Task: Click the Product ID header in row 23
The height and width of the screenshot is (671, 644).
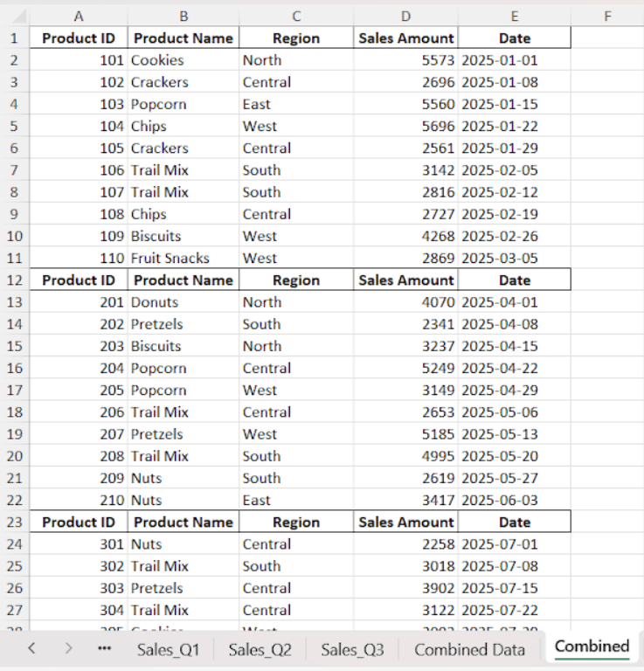Action: tap(79, 522)
